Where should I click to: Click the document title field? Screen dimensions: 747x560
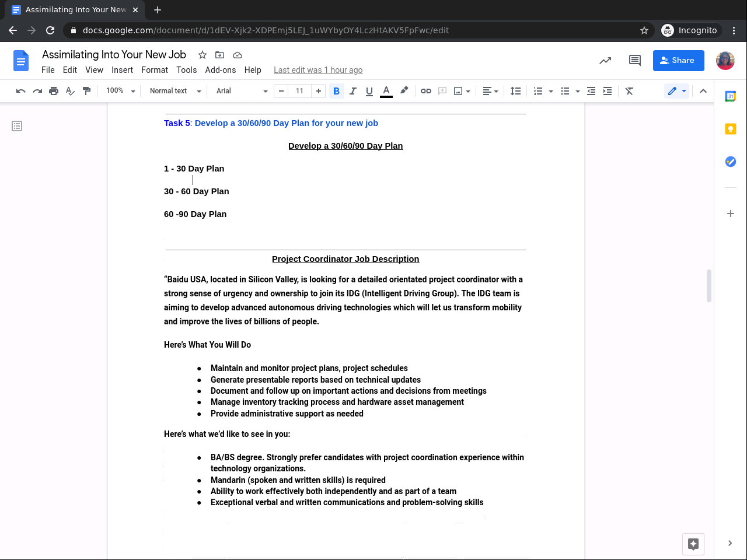[x=114, y=55]
